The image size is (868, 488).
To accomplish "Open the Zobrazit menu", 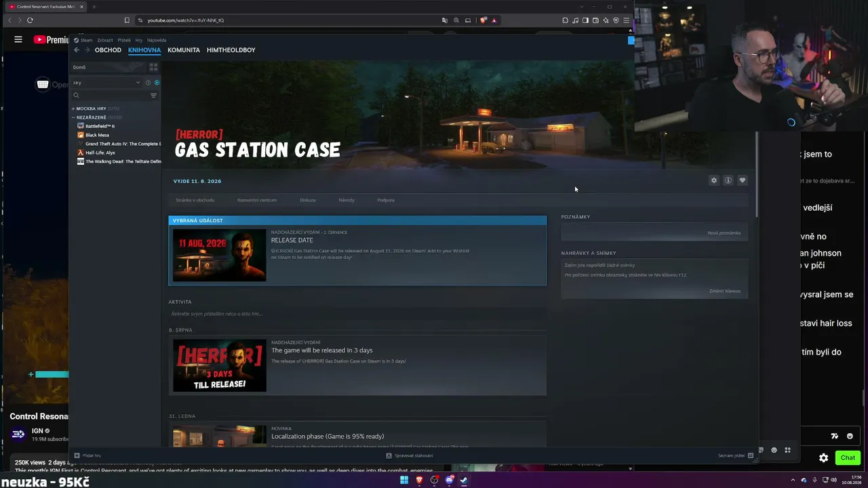I will 105,40.
